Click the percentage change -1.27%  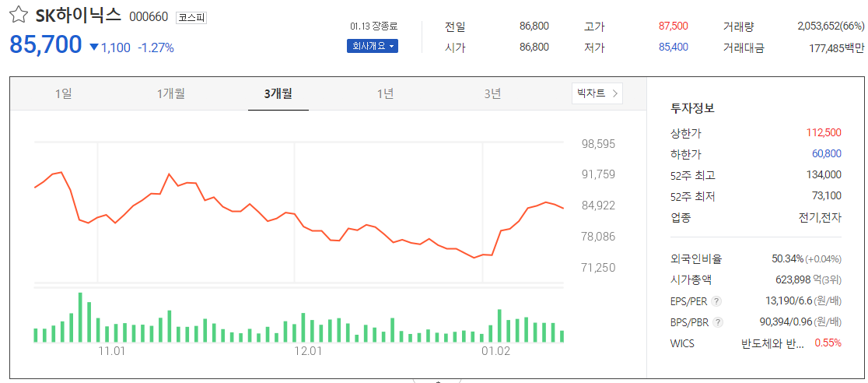[156, 47]
